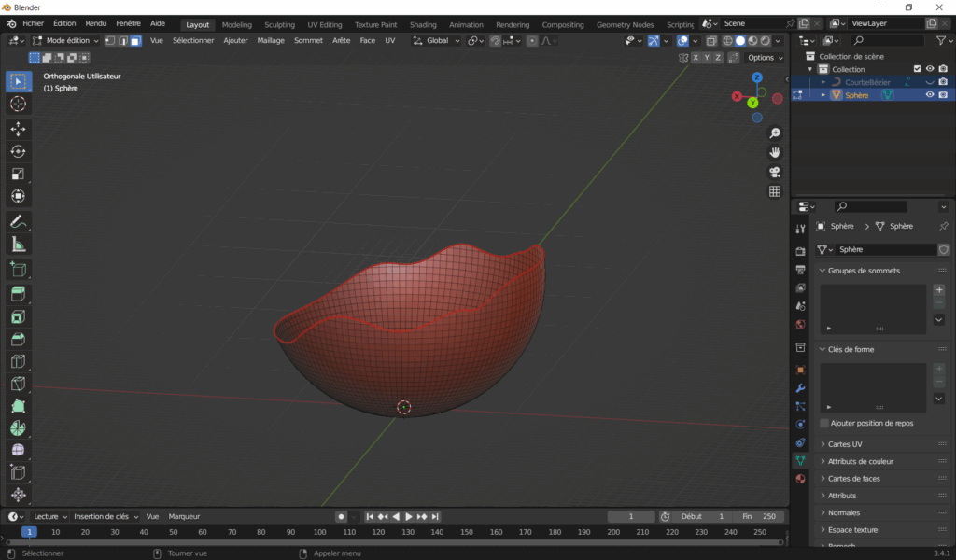Screen dimensions: 956x560
Task: Toggle X axis mirror
Action: point(696,57)
